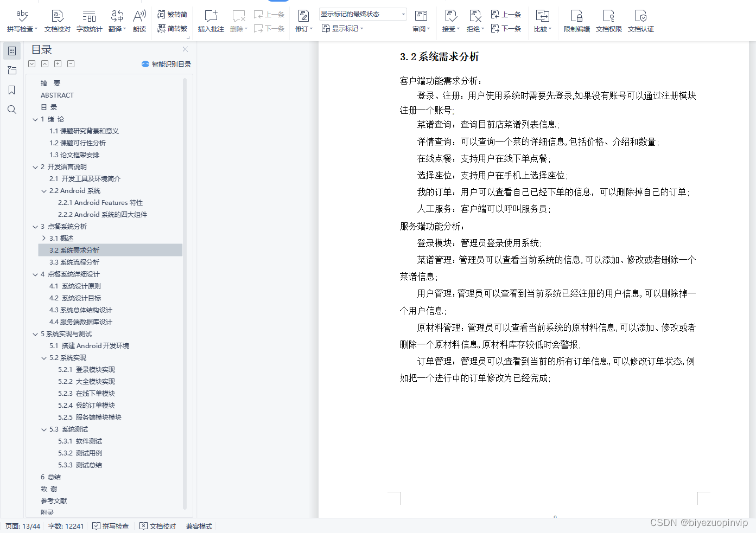756x533 pixels.
Task: Go to next comment (下一条) near delete
Action: [269, 28]
